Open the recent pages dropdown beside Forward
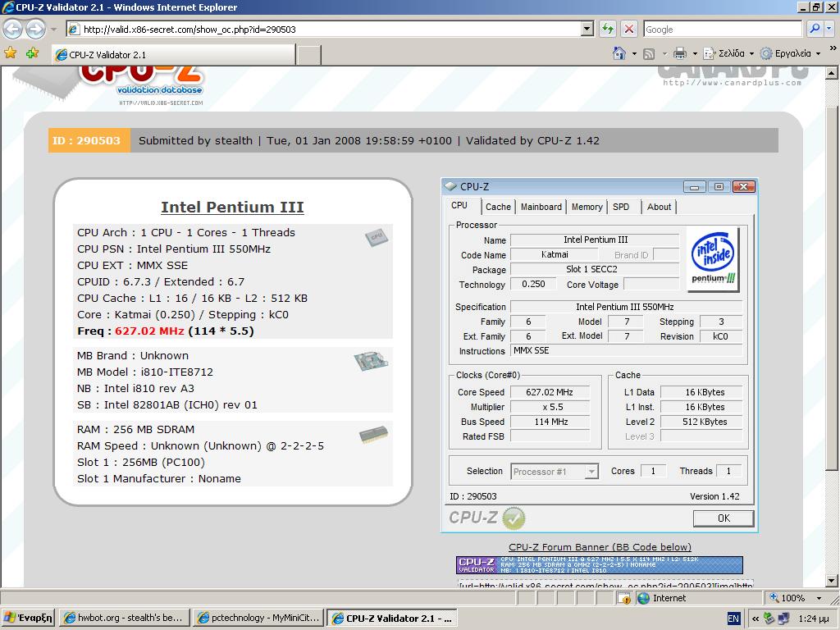Viewport: 840px width, 630px height. 53,29
